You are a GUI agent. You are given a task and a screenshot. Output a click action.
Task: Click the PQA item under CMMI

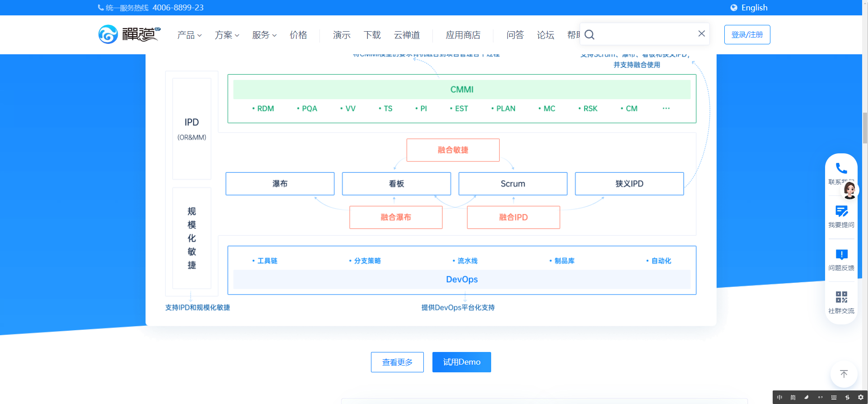pos(307,109)
